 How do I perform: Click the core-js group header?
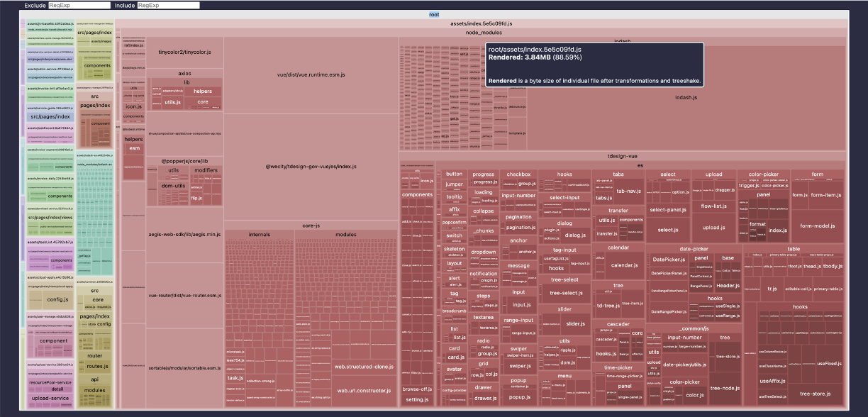pos(311,226)
